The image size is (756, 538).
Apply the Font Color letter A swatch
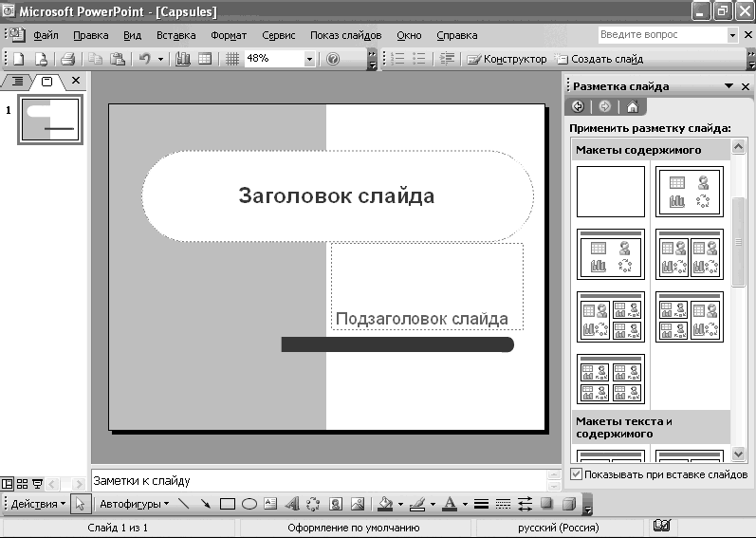click(x=450, y=504)
